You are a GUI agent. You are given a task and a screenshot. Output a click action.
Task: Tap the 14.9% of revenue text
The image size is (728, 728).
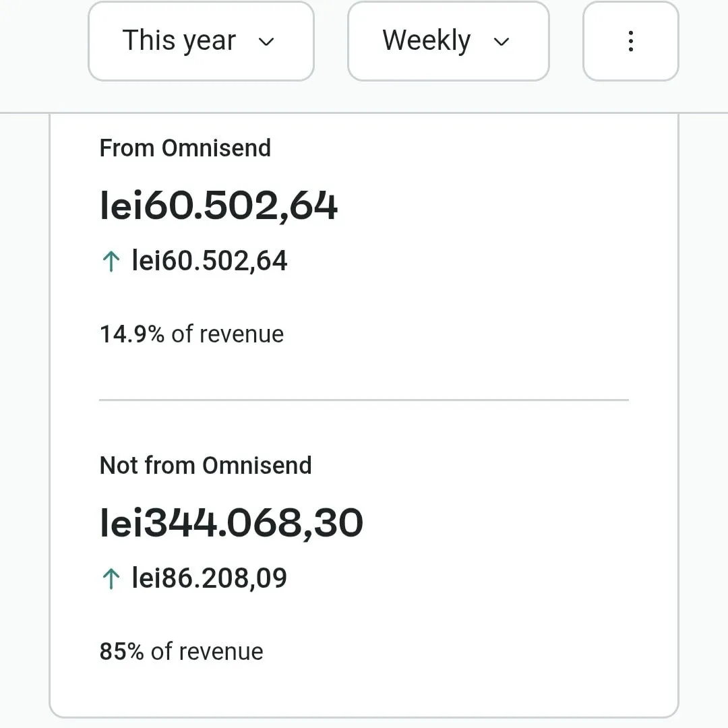(x=191, y=334)
